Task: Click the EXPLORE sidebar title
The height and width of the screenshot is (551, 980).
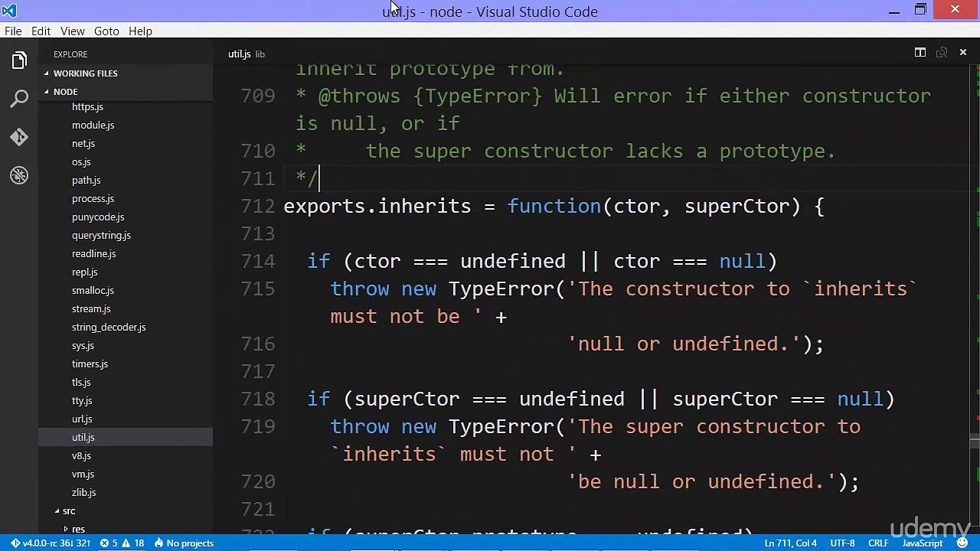Action: pos(70,54)
